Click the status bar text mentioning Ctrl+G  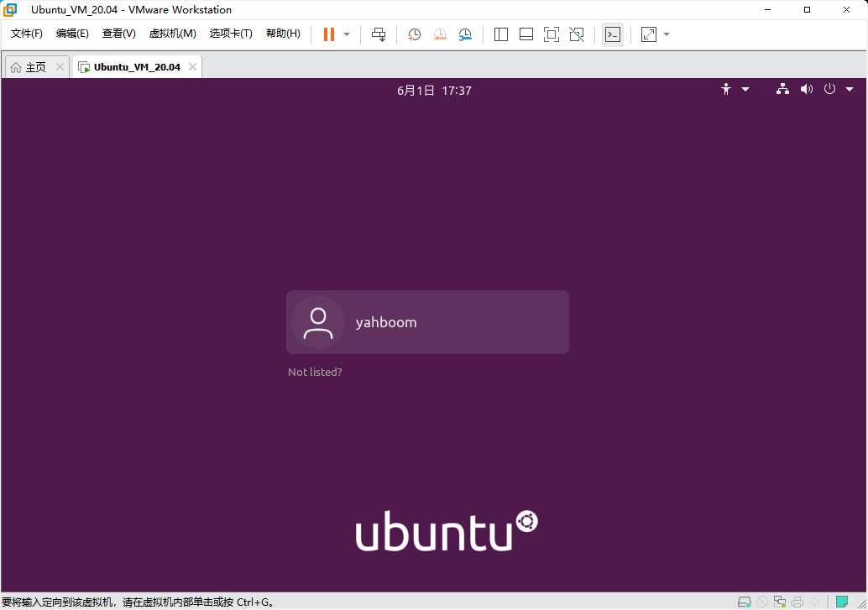pyautogui.click(x=138, y=602)
